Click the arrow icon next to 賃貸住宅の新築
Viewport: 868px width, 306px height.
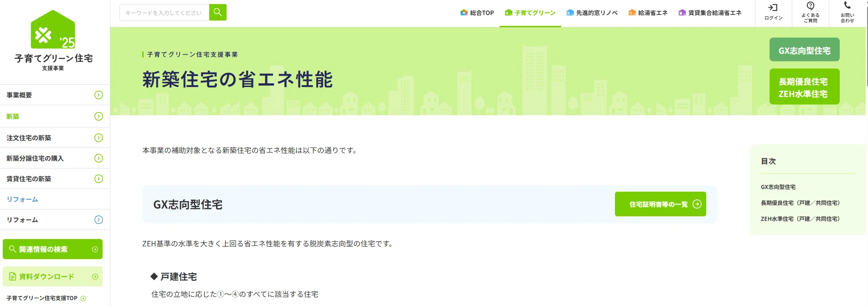(98, 178)
